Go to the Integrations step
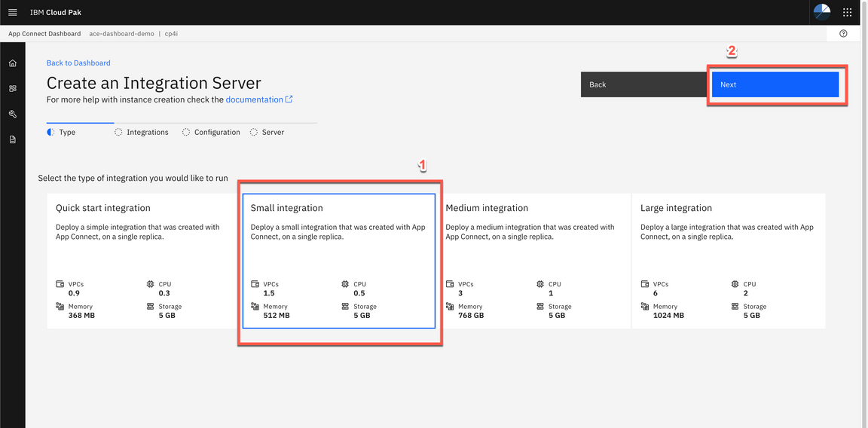 [142, 133]
